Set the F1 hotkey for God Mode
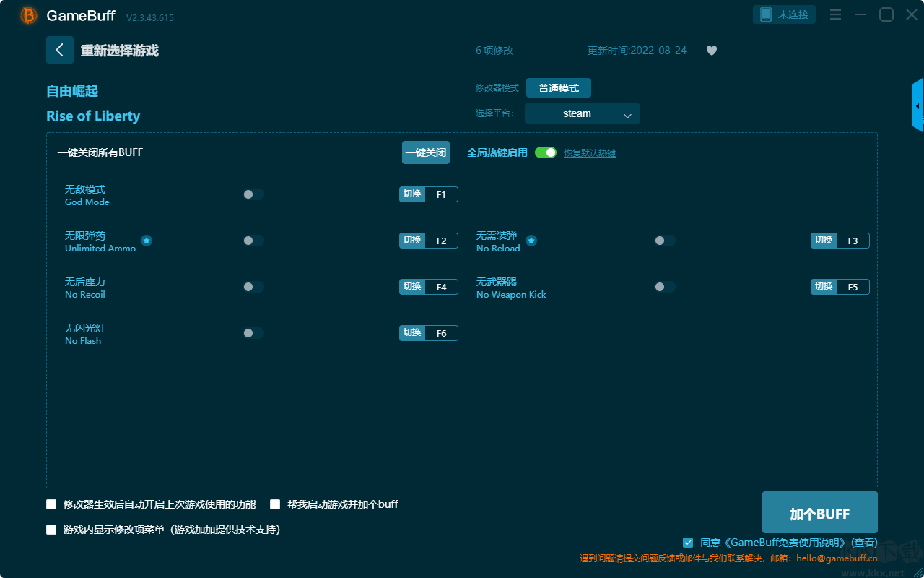This screenshot has height=578, width=924. pos(441,194)
